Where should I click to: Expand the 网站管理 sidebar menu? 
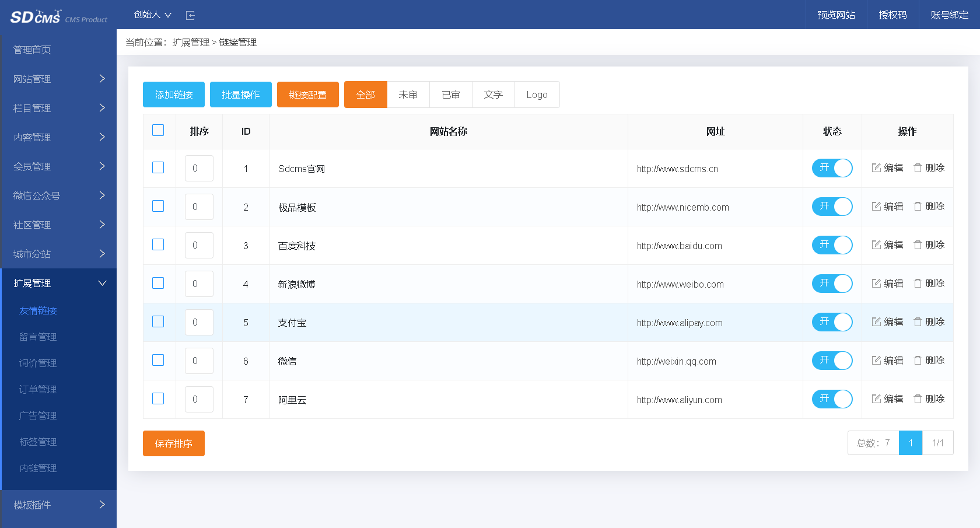coord(58,79)
